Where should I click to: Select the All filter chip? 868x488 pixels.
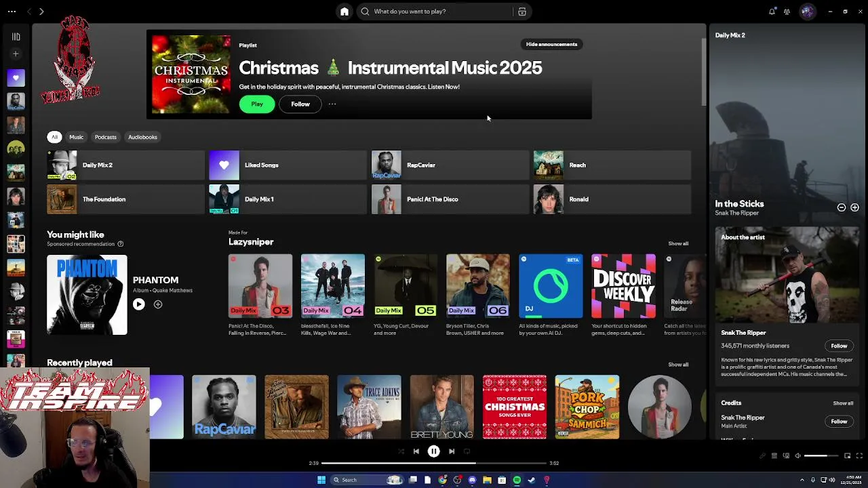[x=55, y=137]
